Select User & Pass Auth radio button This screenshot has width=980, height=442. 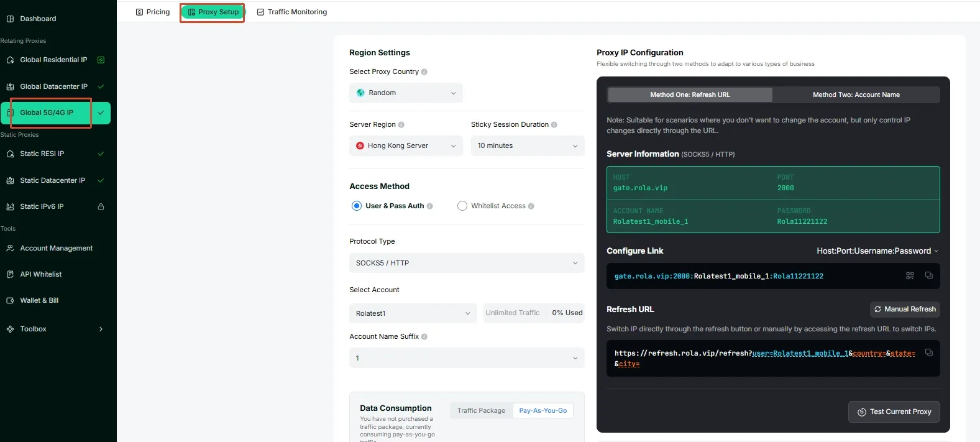[357, 206]
